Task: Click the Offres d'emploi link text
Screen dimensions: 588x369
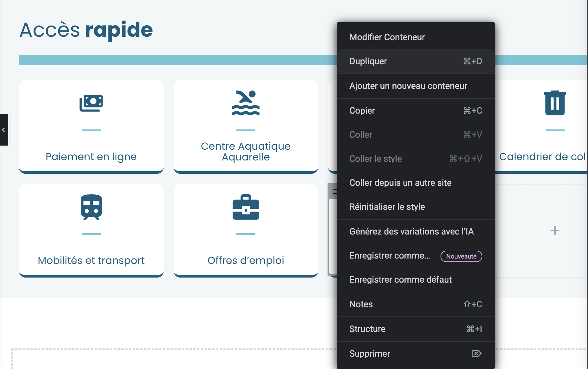Action: (246, 260)
